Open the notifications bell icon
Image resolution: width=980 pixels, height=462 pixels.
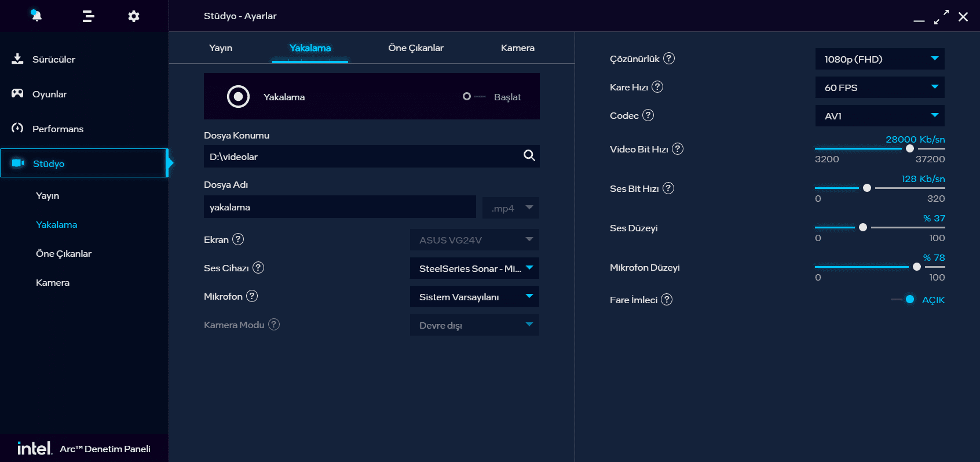[x=36, y=16]
